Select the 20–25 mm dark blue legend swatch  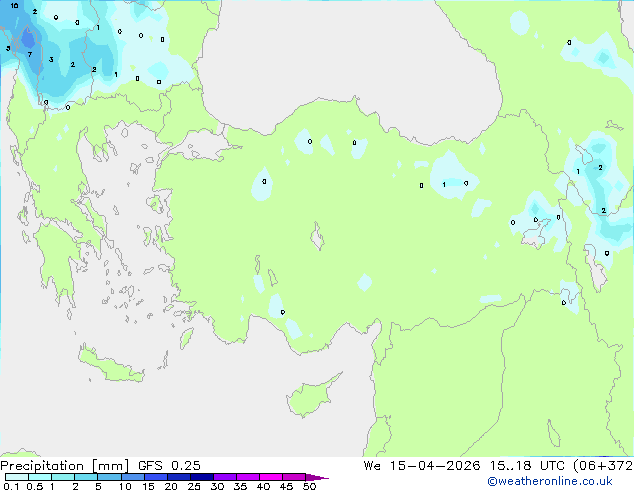(179, 477)
